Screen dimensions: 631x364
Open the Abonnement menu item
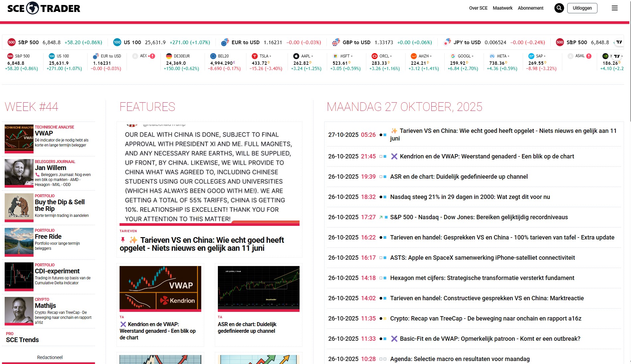tap(530, 8)
